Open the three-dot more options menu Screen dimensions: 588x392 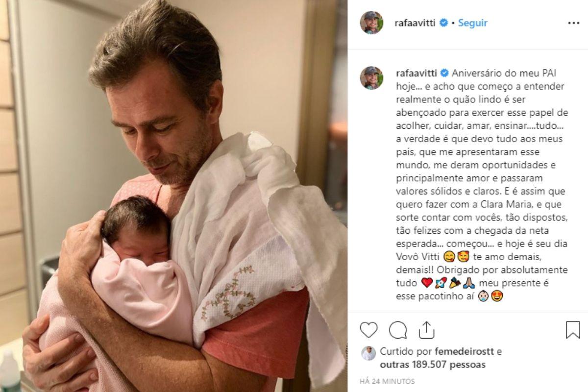pyautogui.click(x=574, y=23)
